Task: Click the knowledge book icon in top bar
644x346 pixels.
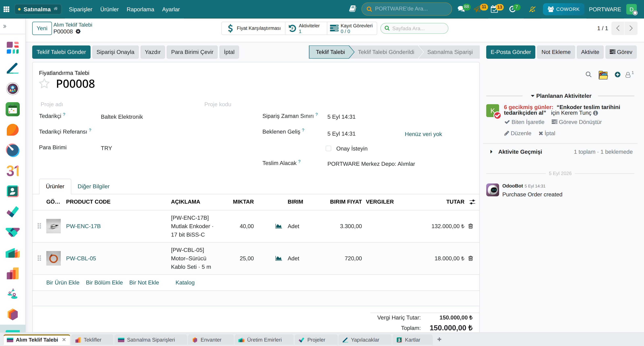Action: 353,9
